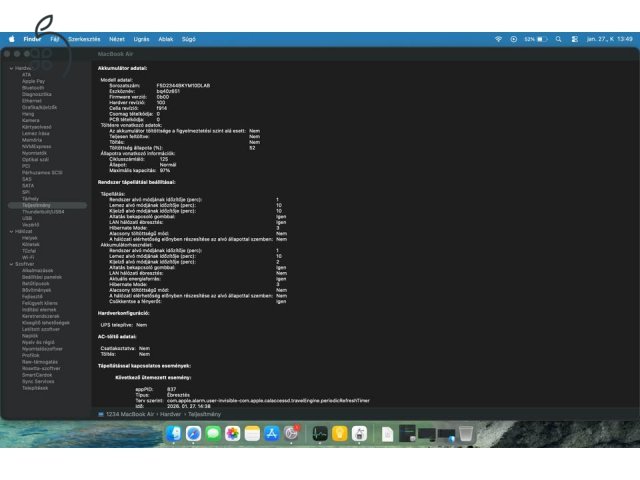
Task: Collapse the Szoftver sidebar group
Action: point(11,263)
